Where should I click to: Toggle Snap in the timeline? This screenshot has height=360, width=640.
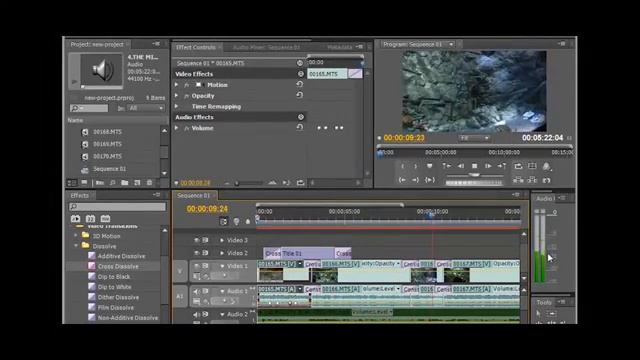(x=223, y=222)
